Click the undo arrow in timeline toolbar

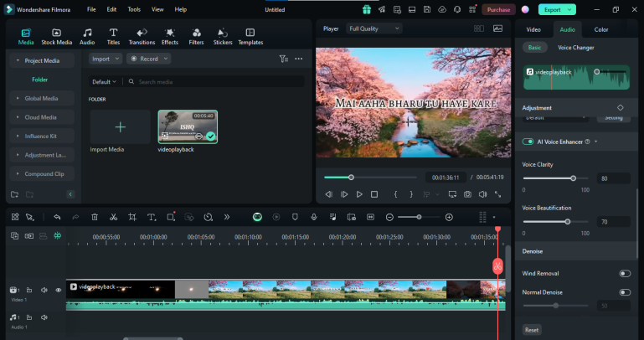coord(57,217)
